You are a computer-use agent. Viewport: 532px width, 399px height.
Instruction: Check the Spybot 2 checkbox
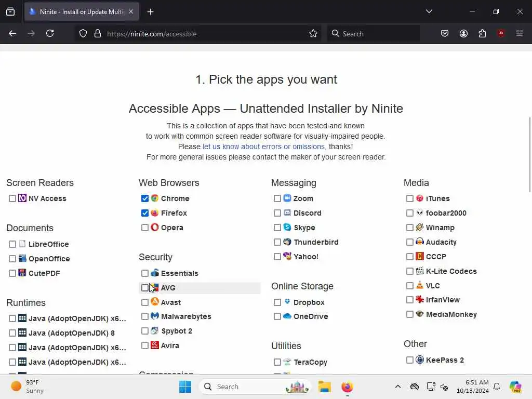145,331
